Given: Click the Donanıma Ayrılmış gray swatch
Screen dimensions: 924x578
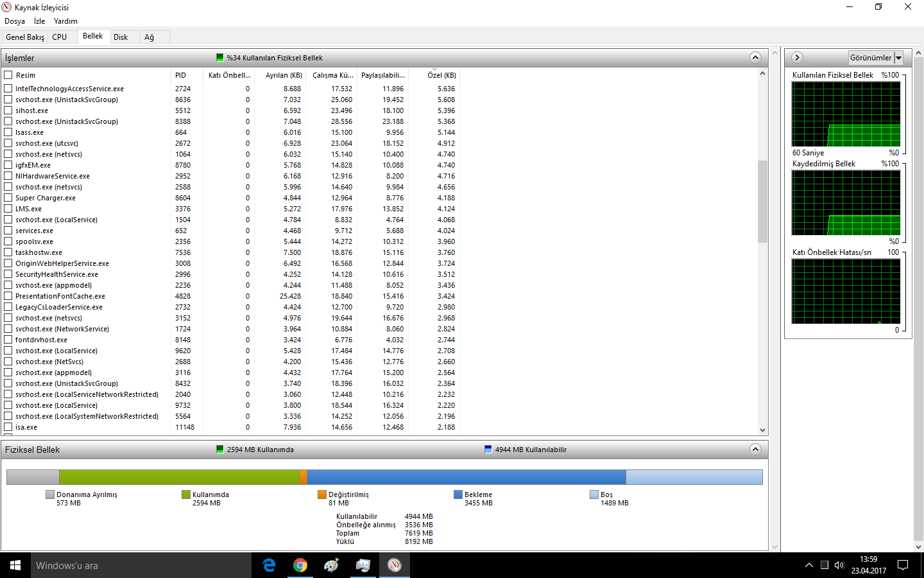Looking at the screenshot, I should pyautogui.click(x=50, y=495).
